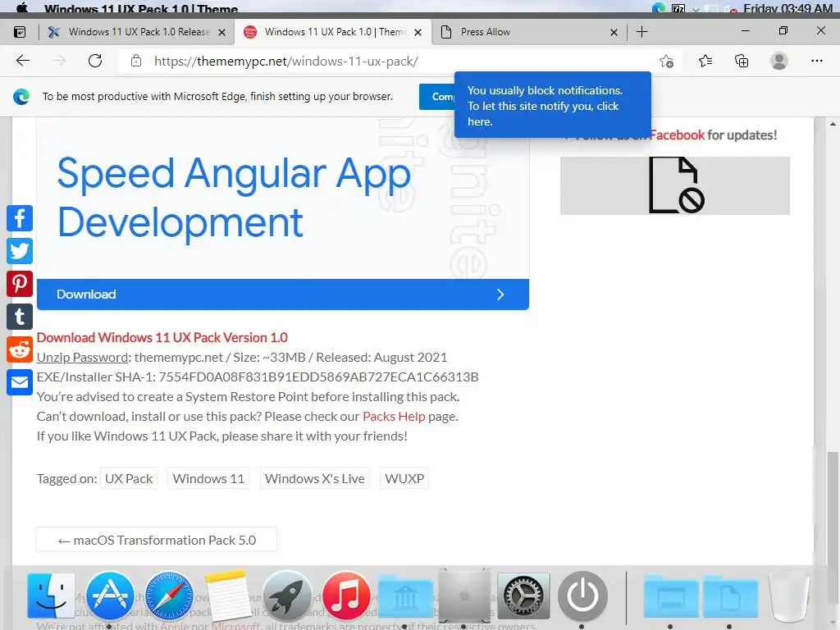View site info via lock icon
Image resolution: width=840 pixels, height=630 pixels.
point(136,61)
